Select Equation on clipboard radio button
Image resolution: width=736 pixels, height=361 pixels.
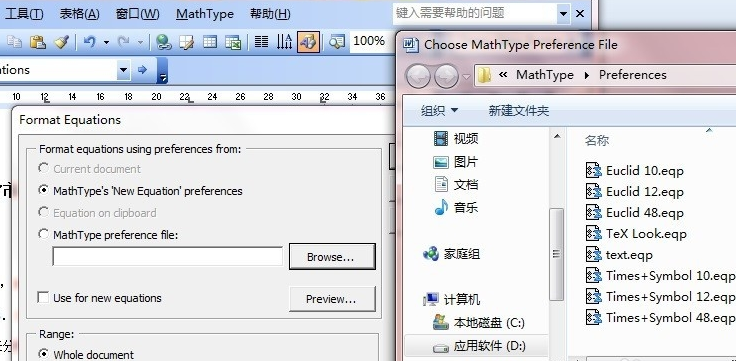click(x=43, y=212)
